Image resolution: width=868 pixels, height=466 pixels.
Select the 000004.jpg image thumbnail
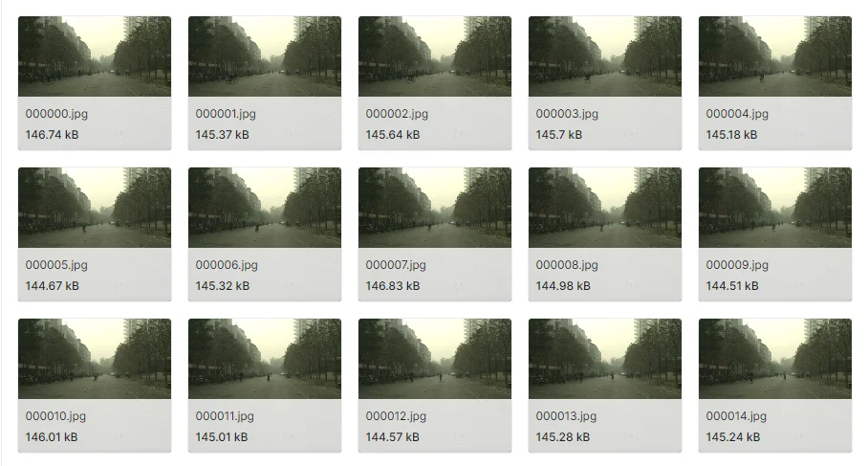click(x=775, y=56)
